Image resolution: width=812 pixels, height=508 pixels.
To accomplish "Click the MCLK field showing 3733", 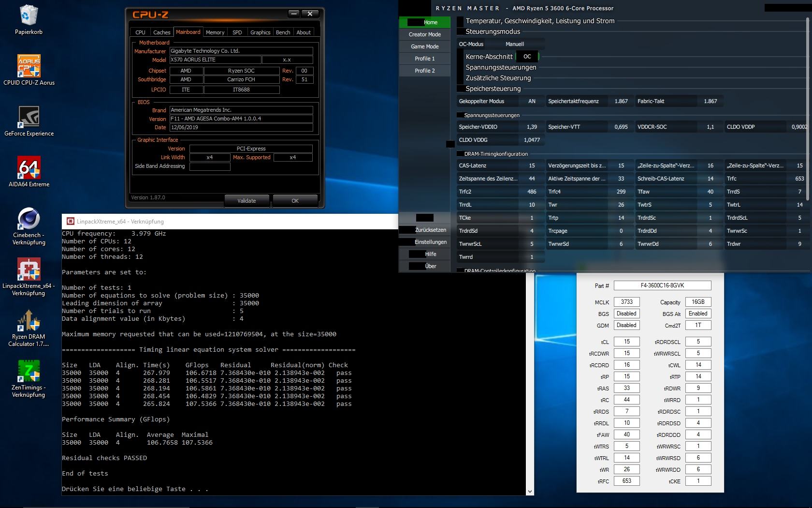I will coord(627,302).
